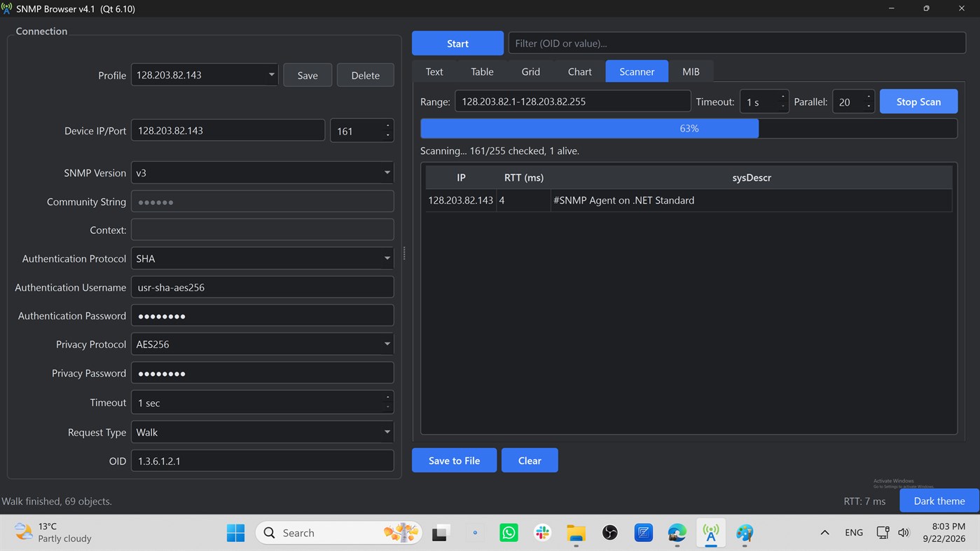Click the blue notes app taskbar icon
980x551 pixels.
(x=644, y=533)
